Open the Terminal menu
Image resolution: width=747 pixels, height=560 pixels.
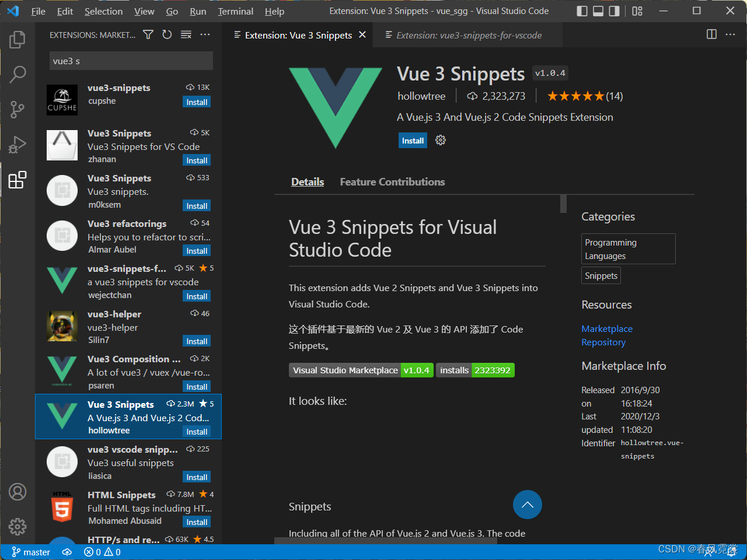(x=236, y=11)
